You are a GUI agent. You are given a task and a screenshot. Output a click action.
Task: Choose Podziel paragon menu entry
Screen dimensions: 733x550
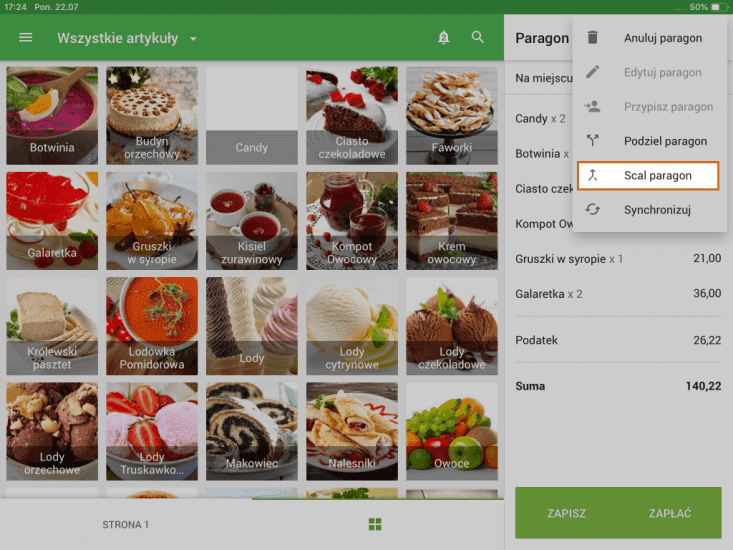(665, 141)
